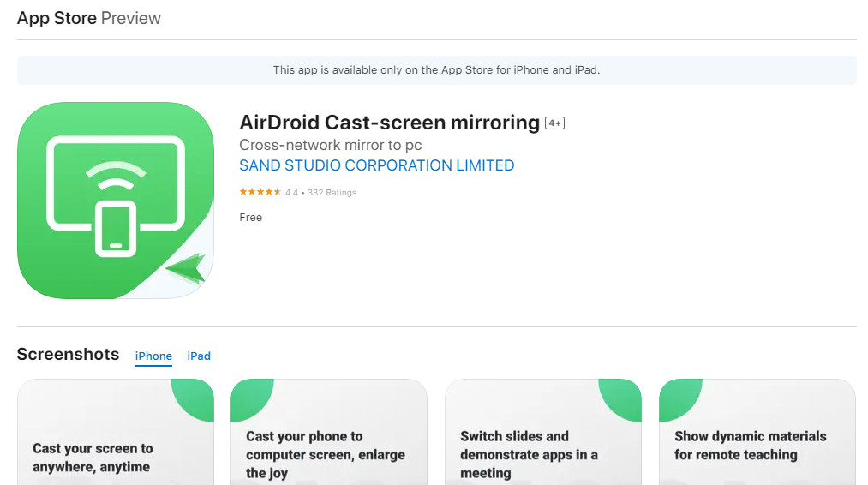This screenshot has height=485, width=868.
Task: Click the 4+ age rating badge
Action: (x=554, y=123)
